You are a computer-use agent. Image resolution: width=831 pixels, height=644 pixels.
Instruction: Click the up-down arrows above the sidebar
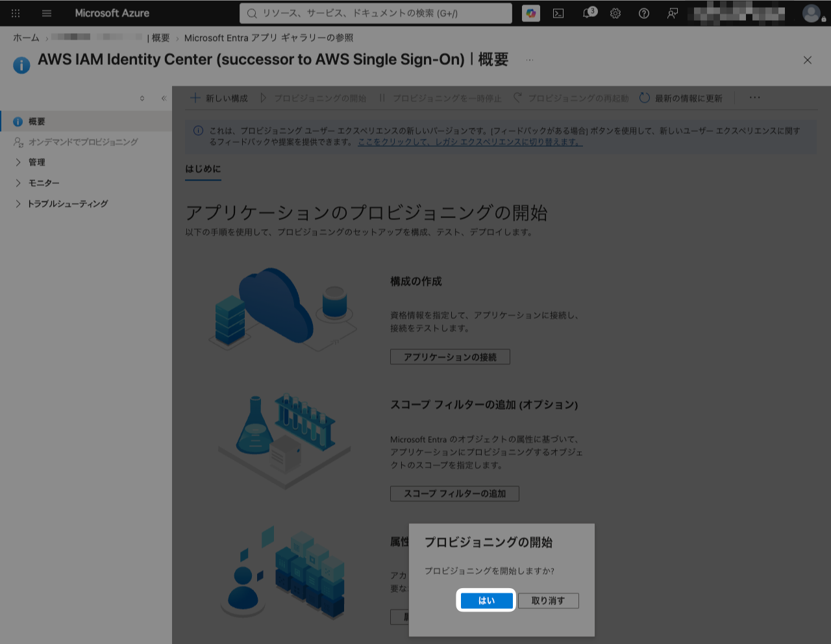pos(142,98)
